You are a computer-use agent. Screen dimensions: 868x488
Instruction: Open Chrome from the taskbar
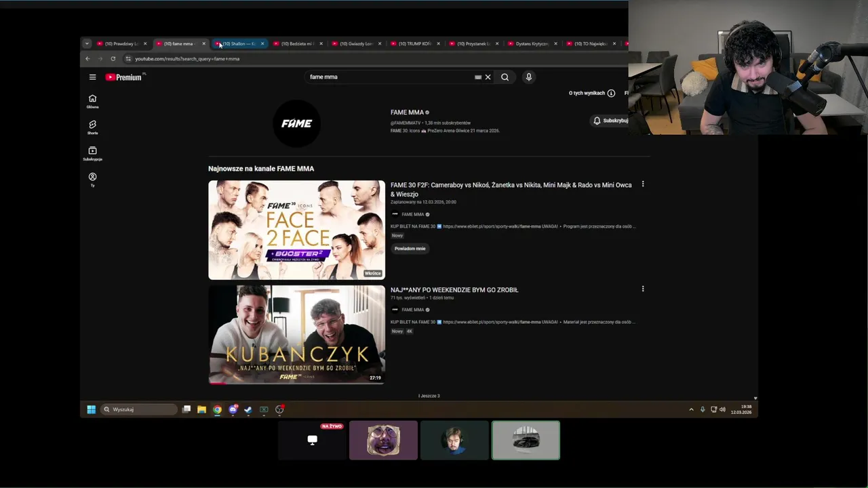coord(217,409)
